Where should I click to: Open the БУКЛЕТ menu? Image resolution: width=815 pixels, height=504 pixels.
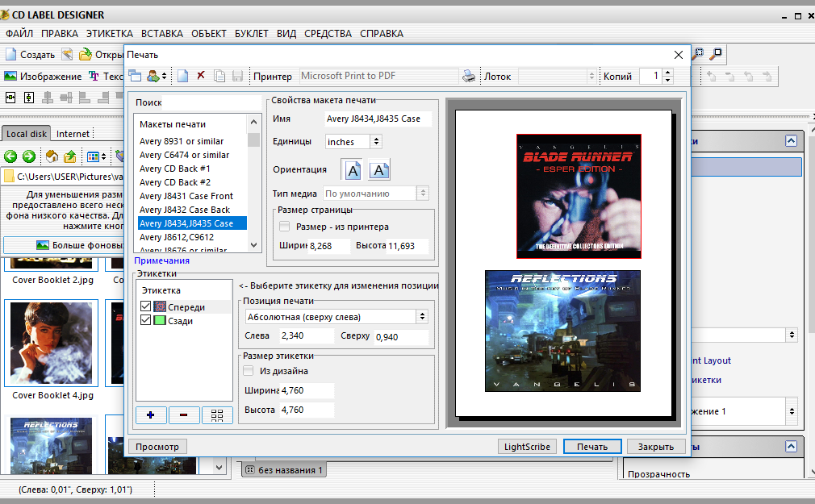[x=252, y=33]
